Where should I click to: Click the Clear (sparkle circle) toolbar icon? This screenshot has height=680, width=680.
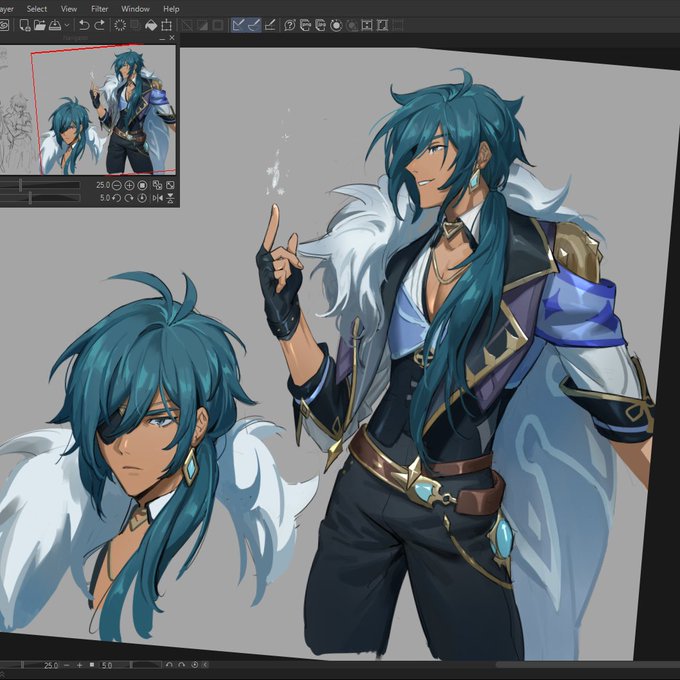(x=120, y=25)
